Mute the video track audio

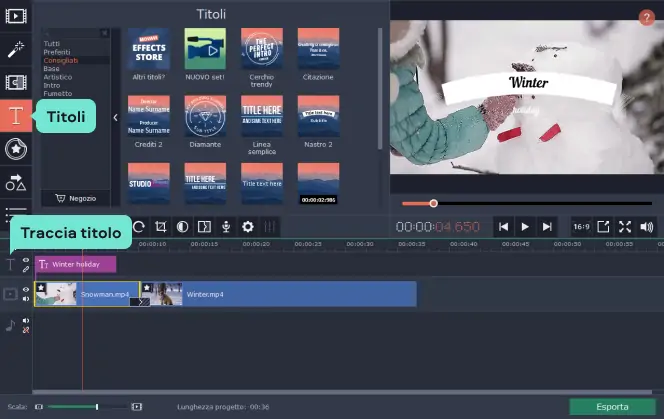click(x=26, y=299)
